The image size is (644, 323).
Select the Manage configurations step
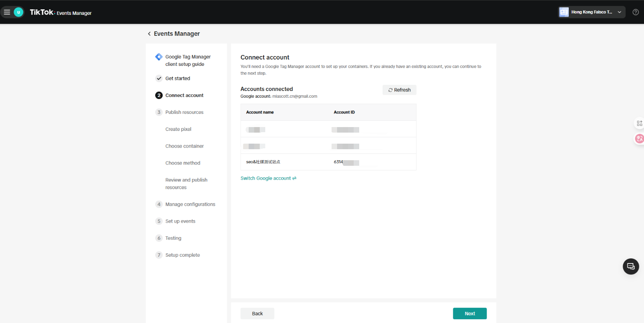(190, 204)
